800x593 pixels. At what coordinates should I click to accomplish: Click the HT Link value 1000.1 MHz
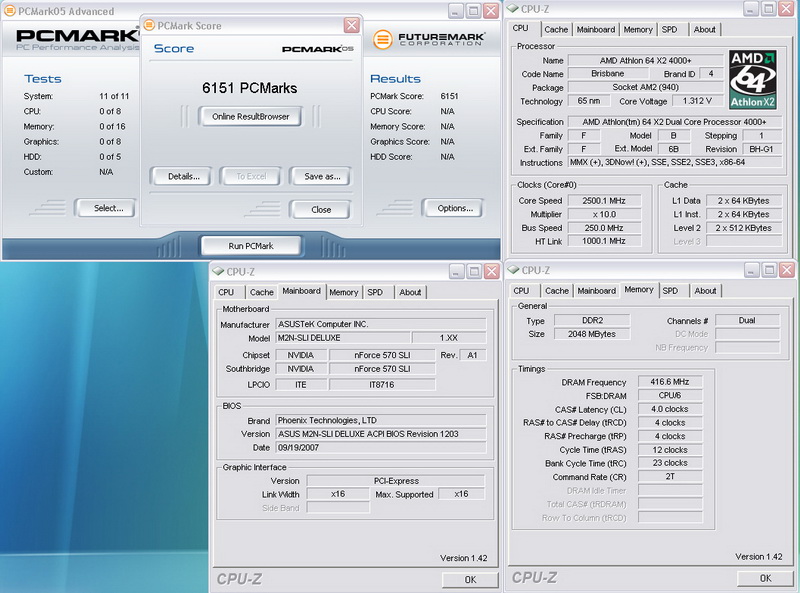point(604,241)
